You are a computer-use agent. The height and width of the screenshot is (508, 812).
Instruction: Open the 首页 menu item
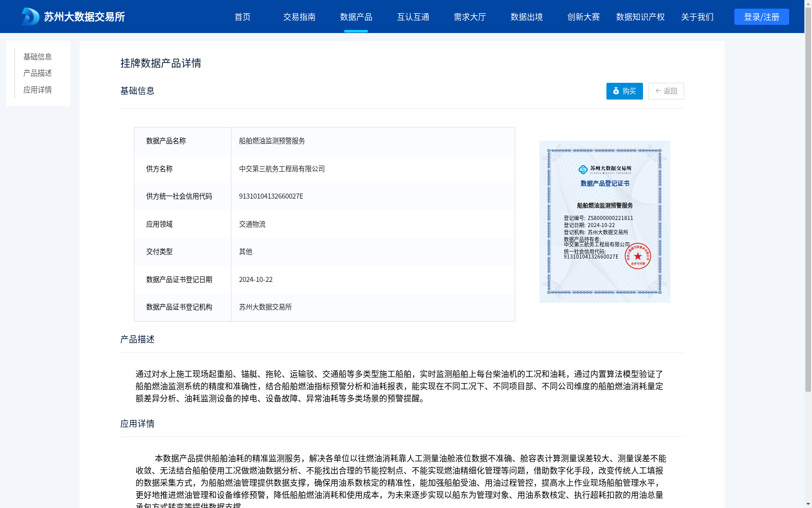pyautogui.click(x=243, y=17)
